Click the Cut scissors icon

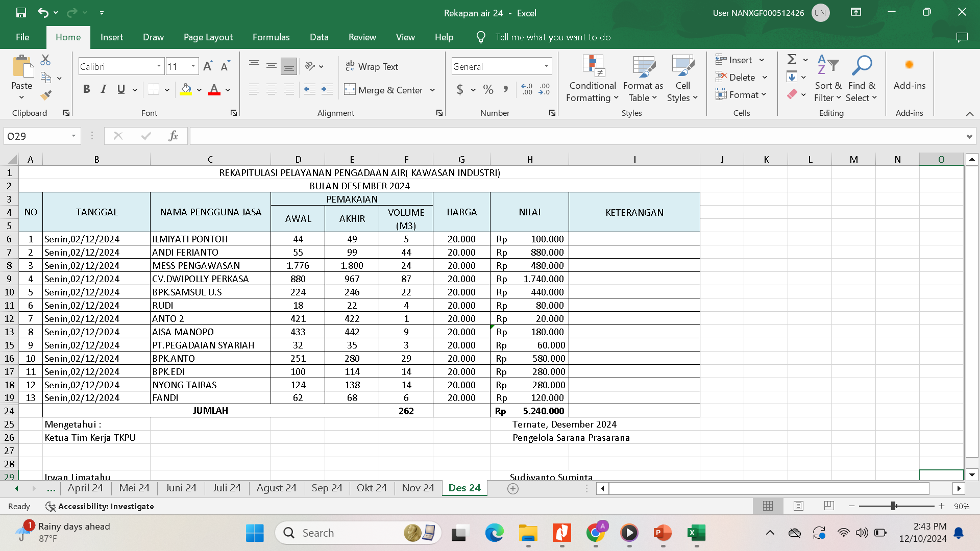point(45,60)
